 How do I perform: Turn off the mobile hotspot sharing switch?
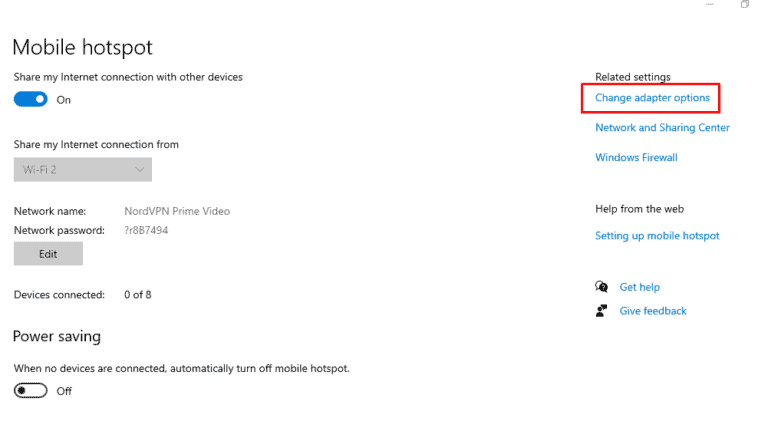point(31,99)
